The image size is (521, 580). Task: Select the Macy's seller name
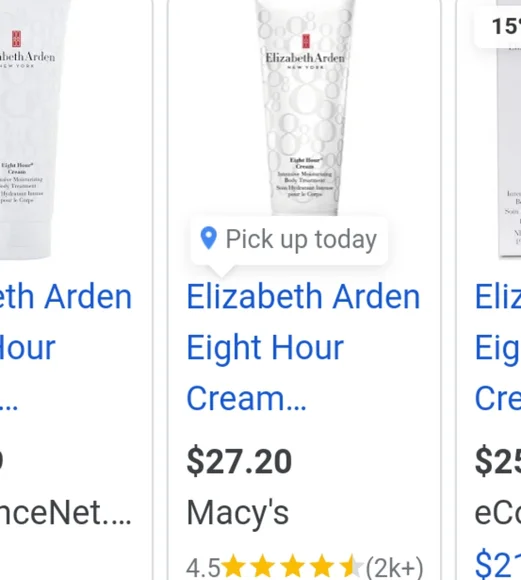(238, 513)
